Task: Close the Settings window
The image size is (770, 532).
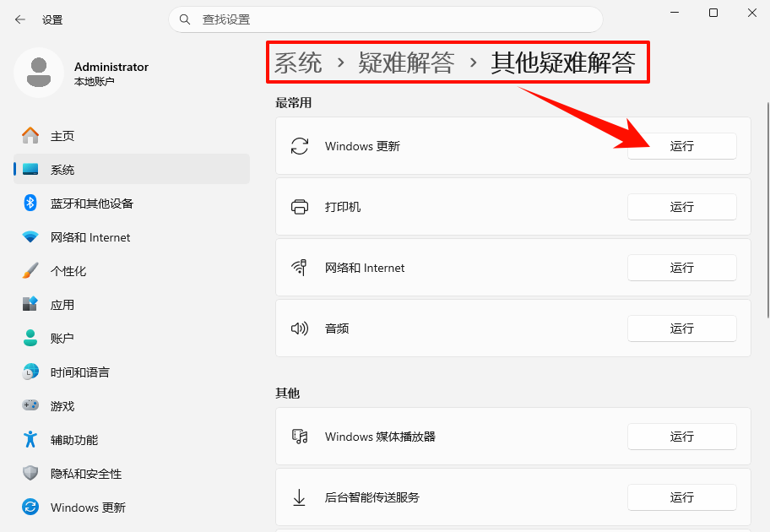Action: (751, 13)
